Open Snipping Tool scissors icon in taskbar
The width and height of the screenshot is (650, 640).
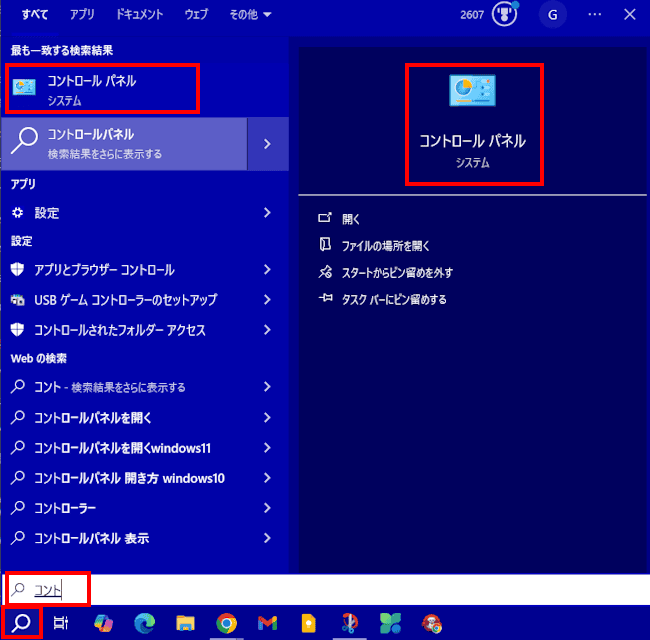[x=349, y=623]
